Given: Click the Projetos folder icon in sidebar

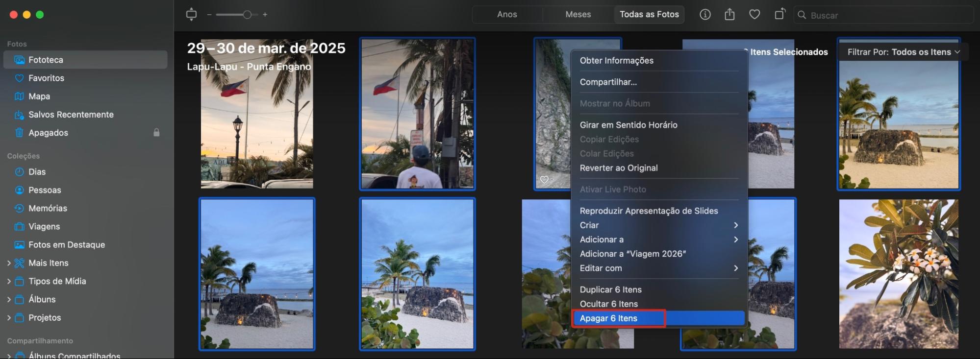Looking at the screenshot, I should [19, 317].
